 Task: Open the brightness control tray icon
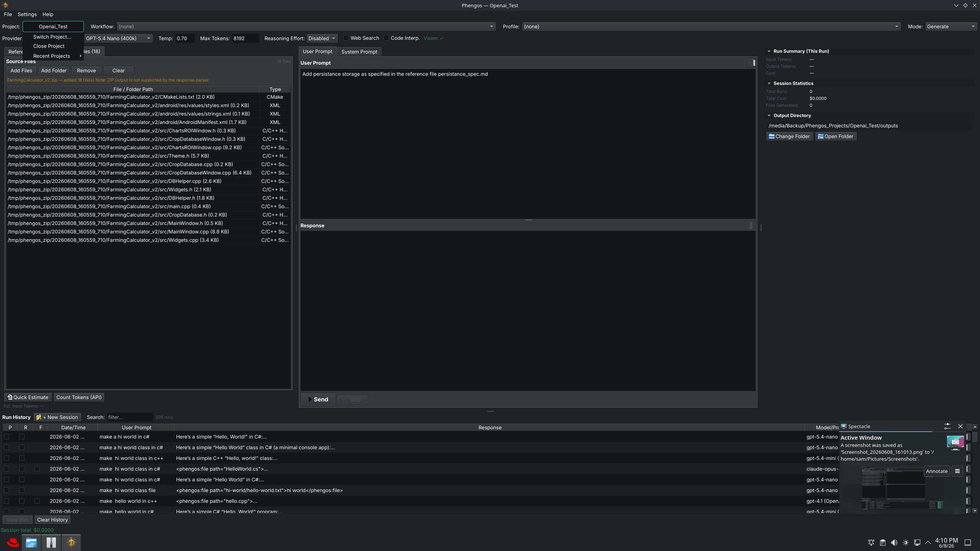(x=906, y=543)
